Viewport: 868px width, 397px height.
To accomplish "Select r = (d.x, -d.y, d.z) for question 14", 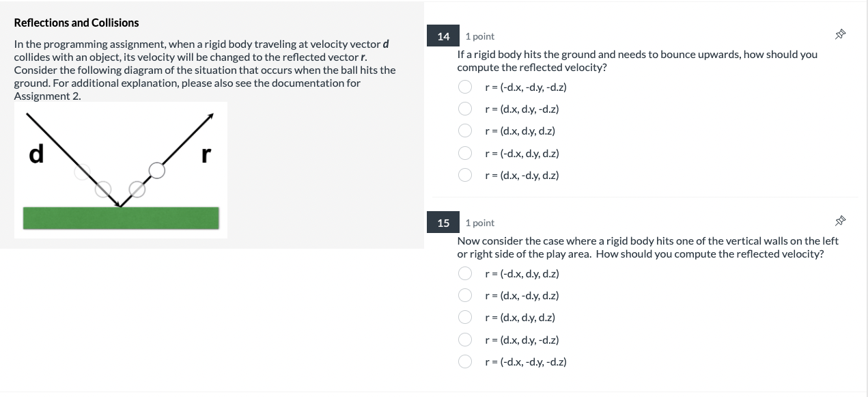I will [x=465, y=175].
